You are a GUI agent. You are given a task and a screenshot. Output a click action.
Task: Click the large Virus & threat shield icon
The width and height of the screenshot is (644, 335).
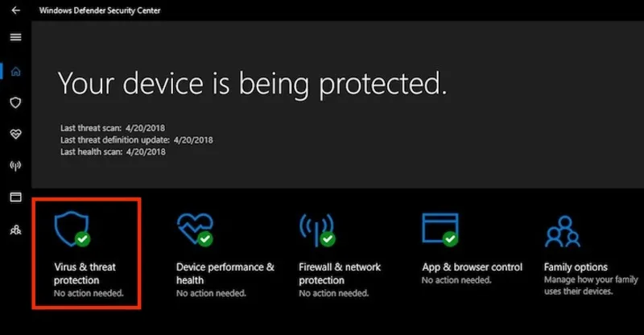72,229
